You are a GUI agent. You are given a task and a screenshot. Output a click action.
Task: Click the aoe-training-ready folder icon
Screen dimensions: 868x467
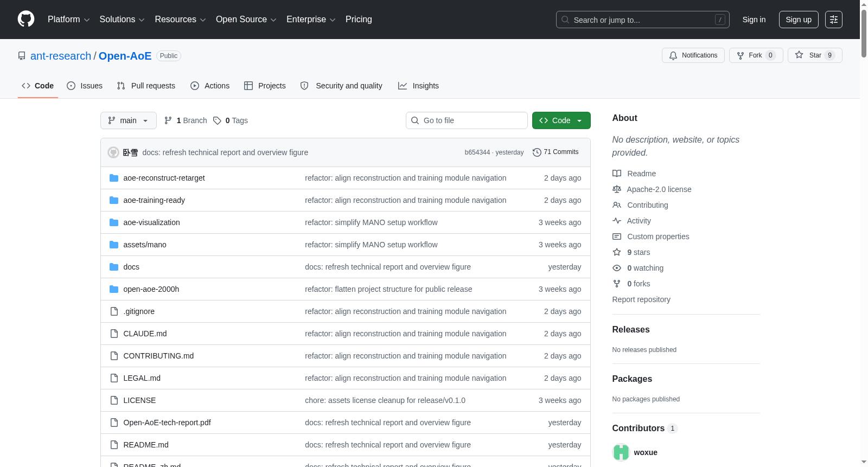(x=114, y=200)
